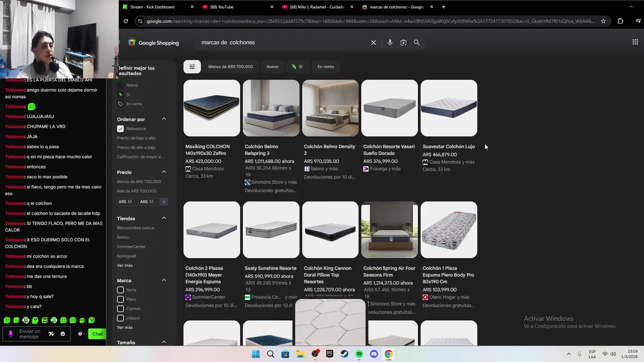Open Discord from the taskbar

[374, 354]
